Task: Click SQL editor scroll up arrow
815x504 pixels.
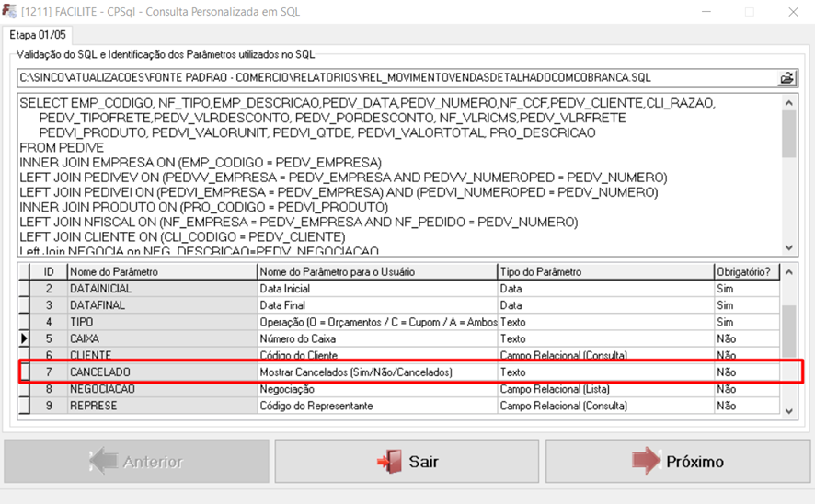Action: (x=789, y=103)
